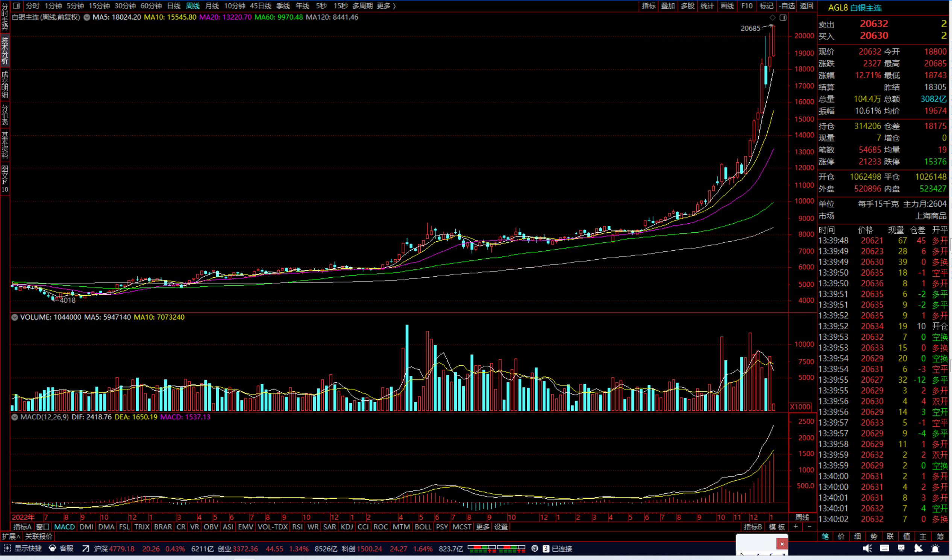Click the layout icon before 分时
952x560 pixels.
point(16,6)
